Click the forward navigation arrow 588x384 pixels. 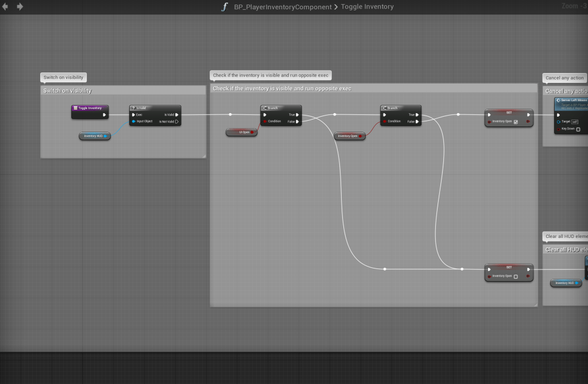20,7
